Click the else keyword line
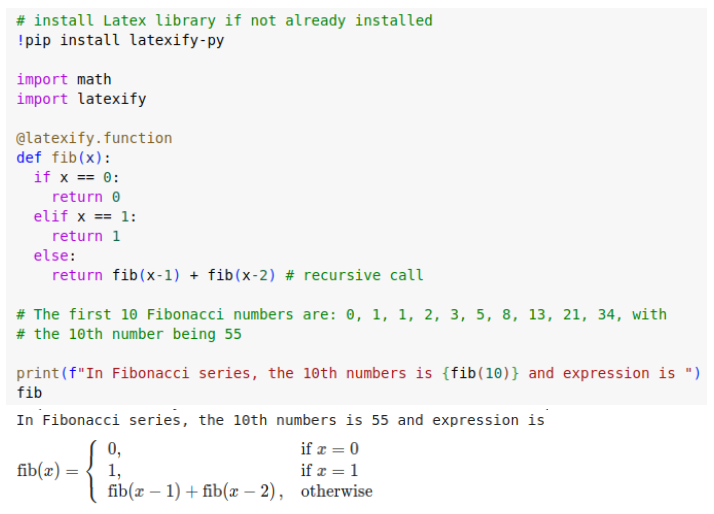The width and height of the screenshot is (714, 514). (55, 255)
